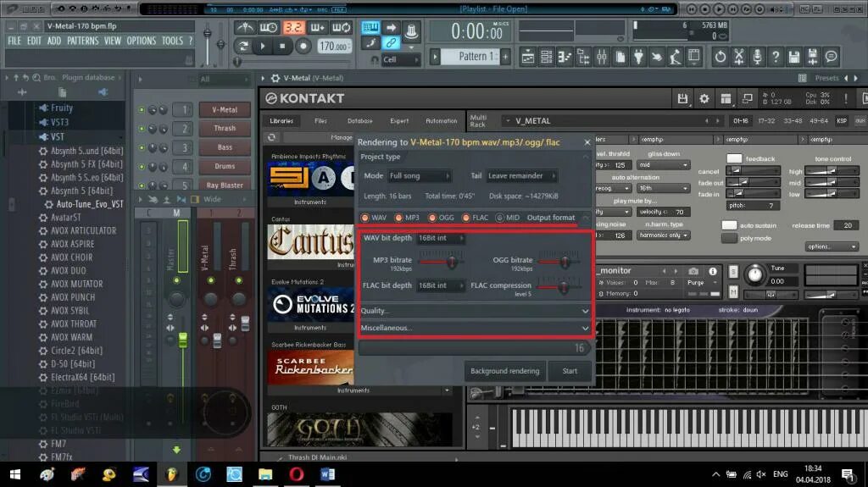The height and width of the screenshot is (487, 868).
Task: Open the FILE menu
Action: coord(14,41)
